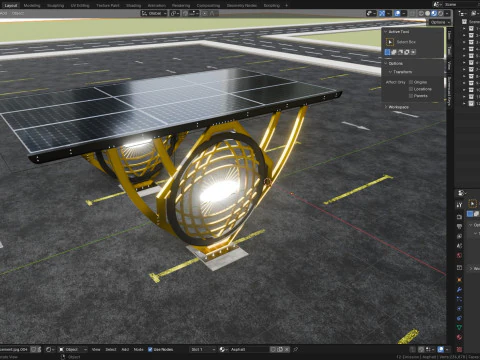Select material preview viewport shading

(434, 13)
